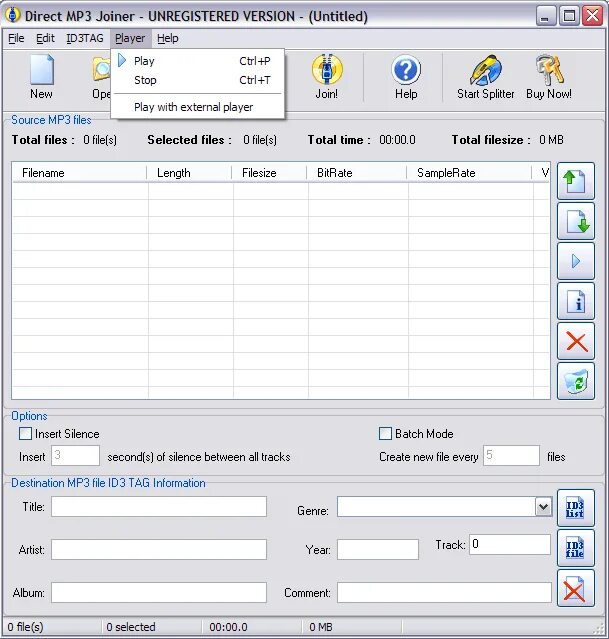
Task: Click the Album input field
Action: pos(159,593)
